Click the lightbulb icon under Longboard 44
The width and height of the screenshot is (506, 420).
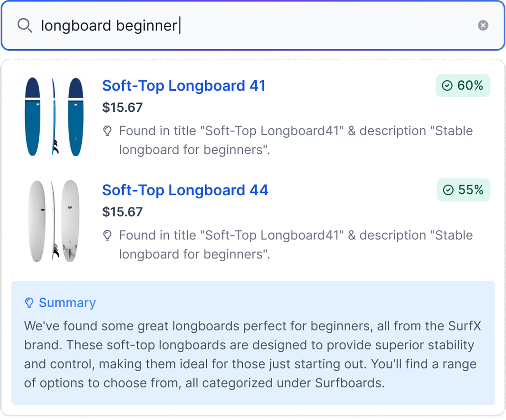pyautogui.click(x=107, y=236)
